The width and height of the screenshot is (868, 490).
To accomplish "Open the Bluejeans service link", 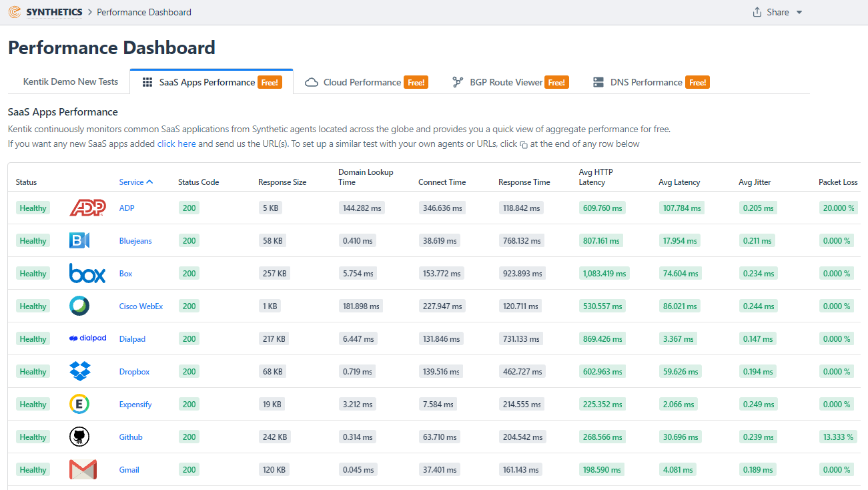I will click(135, 241).
